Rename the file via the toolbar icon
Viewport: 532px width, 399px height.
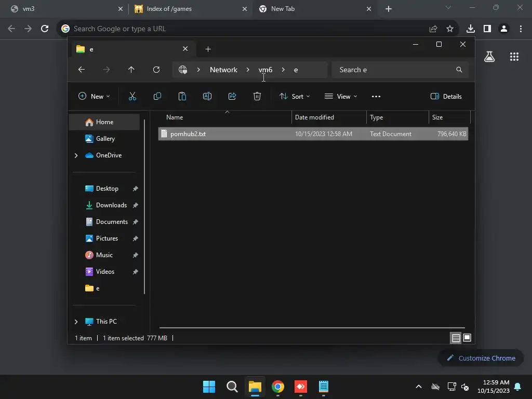(x=207, y=96)
